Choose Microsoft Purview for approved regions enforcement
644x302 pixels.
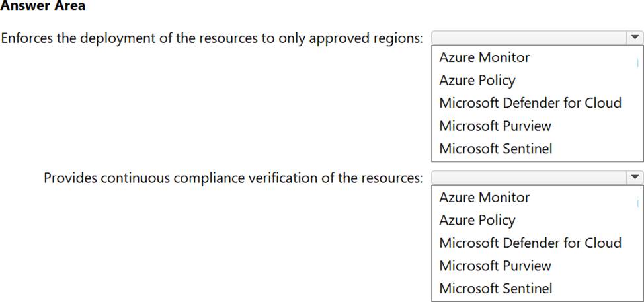point(495,126)
